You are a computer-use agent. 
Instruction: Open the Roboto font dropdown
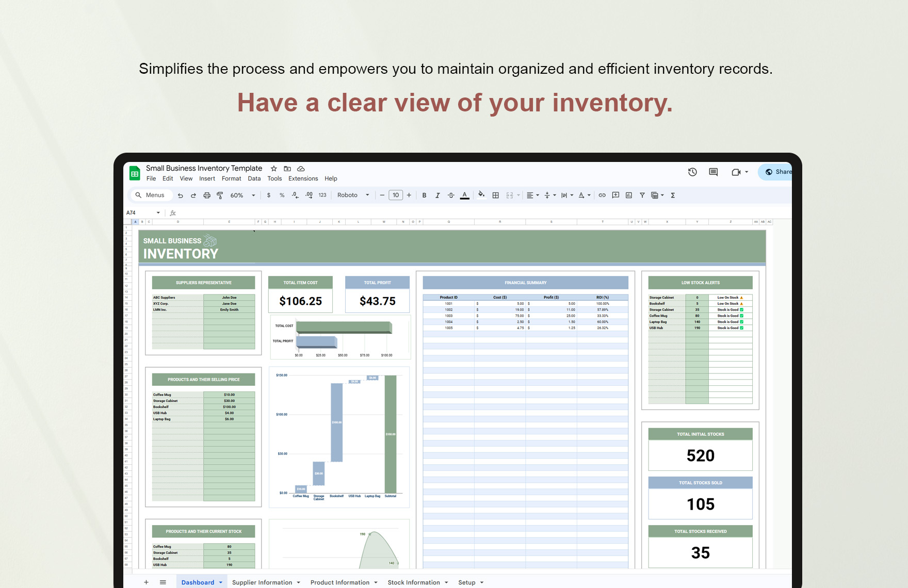pos(353,195)
